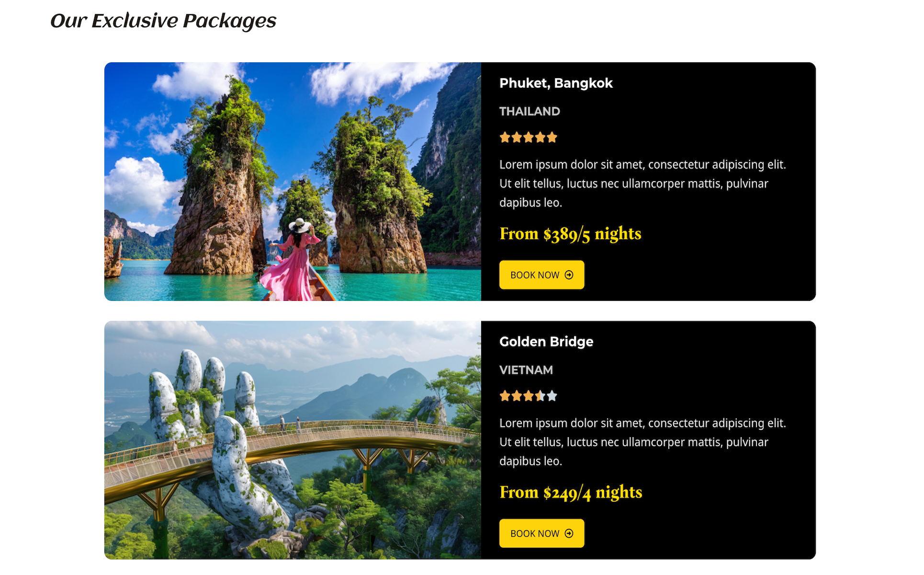Click the last star of Thailand's rating

552,138
